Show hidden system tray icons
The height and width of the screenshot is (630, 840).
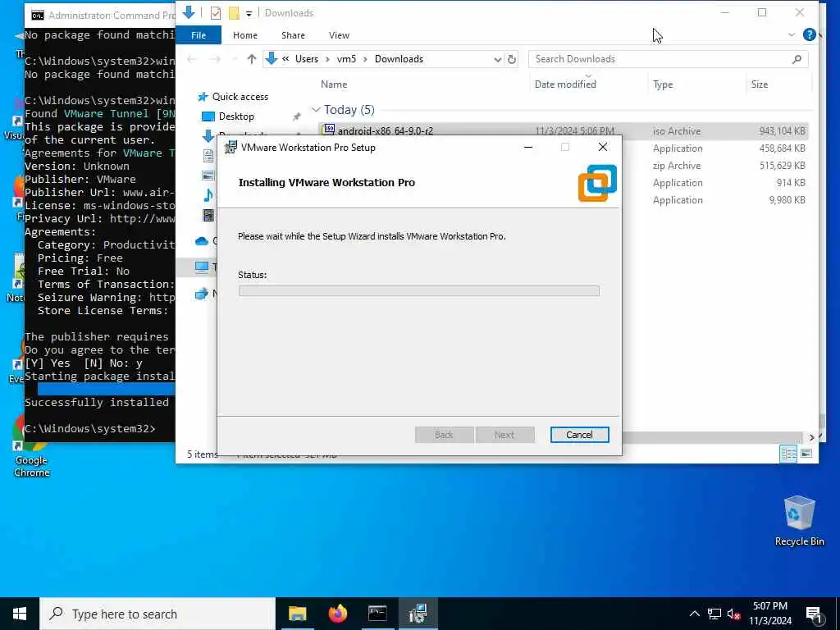tap(694, 614)
